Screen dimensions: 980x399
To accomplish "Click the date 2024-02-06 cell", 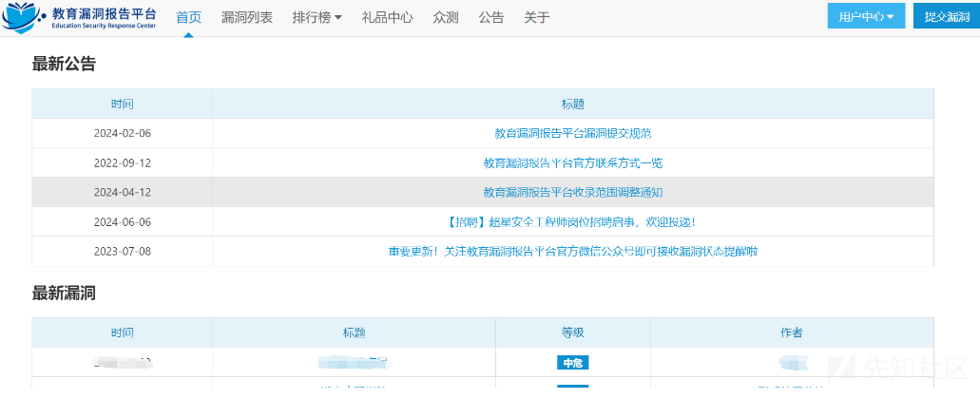I will pyautogui.click(x=123, y=133).
